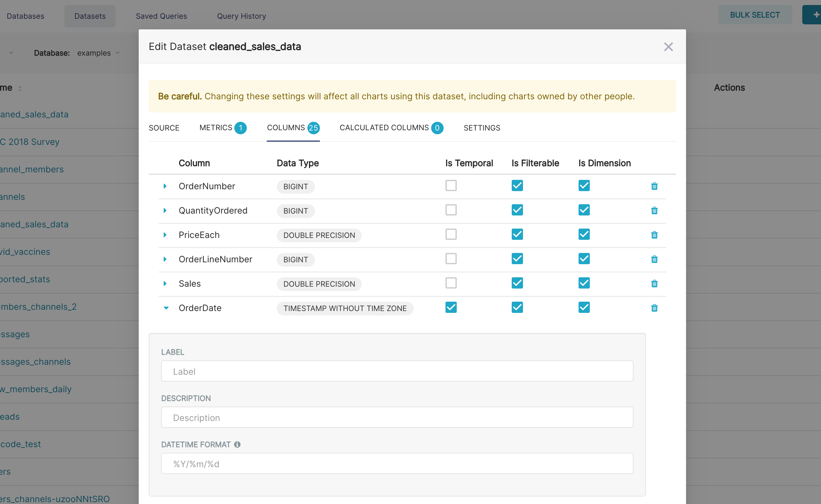The width and height of the screenshot is (821, 504).
Task: Open the cleaned_sales_data dataset link
Action: tap(34, 114)
